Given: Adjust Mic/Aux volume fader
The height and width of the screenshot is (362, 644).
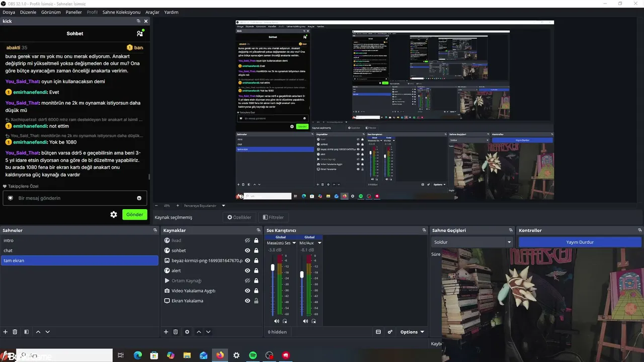Looking at the screenshot, I should 302,275.
